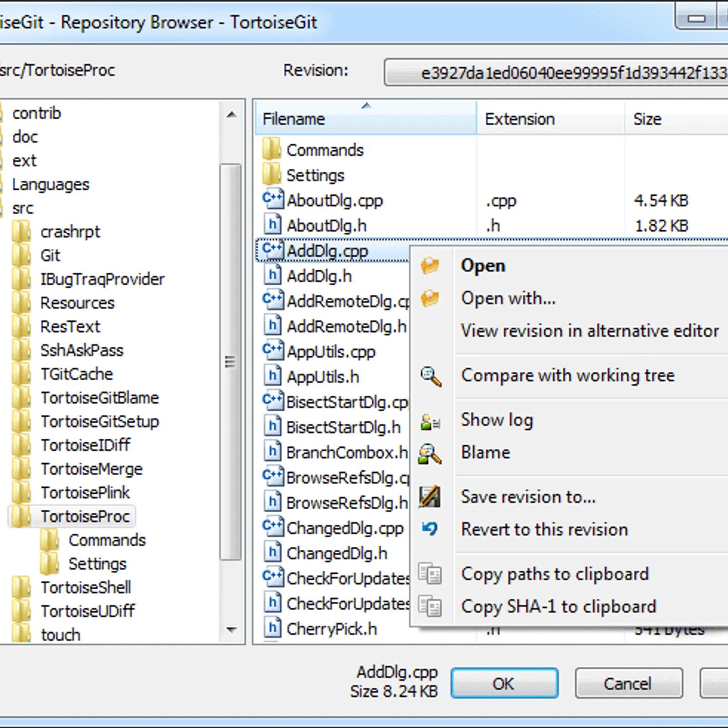The width and height of the screenshot is (728, 728).
Task: Select the contrib folder in the tree
Action: pos(36,113)
